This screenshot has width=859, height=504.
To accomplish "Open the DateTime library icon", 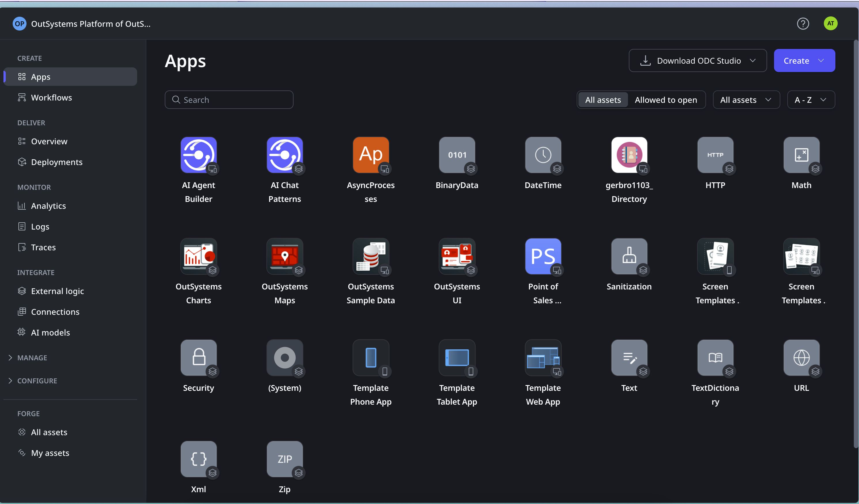I will click(x=543, y=155).
